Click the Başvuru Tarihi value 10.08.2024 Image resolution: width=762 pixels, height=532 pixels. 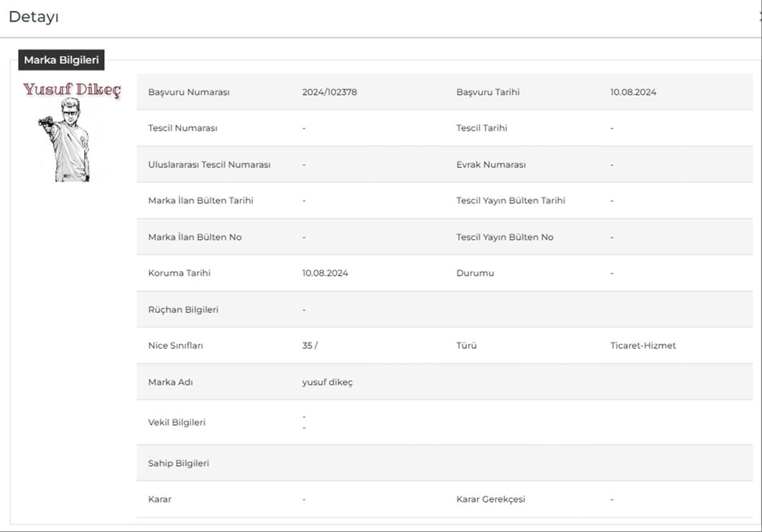click(633, 92)
